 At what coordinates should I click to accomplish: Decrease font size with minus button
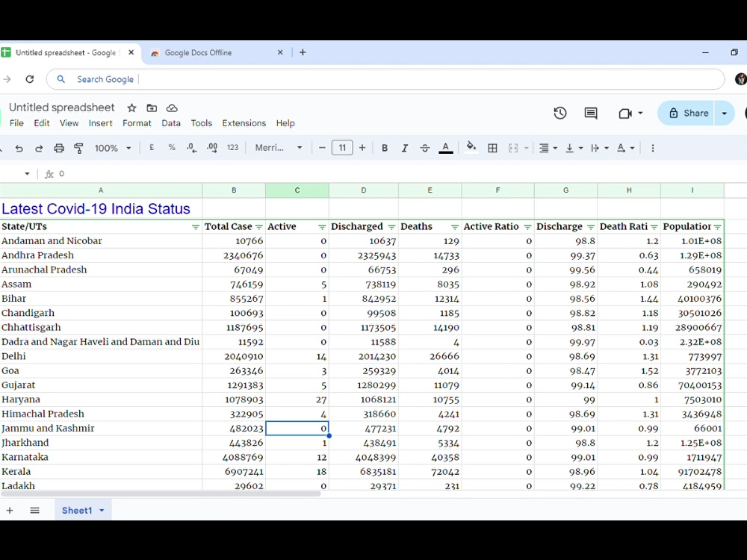(x=322, y=148)
